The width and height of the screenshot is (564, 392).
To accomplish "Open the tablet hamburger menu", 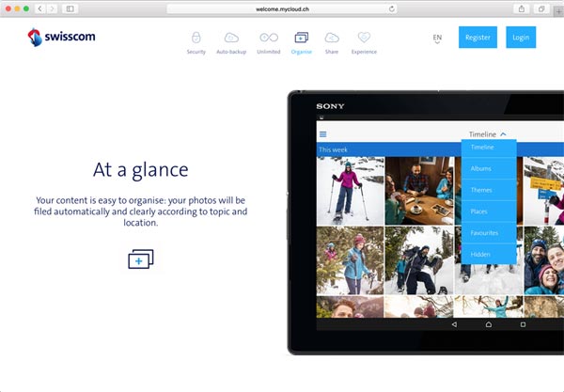I will tap(323, 134).
